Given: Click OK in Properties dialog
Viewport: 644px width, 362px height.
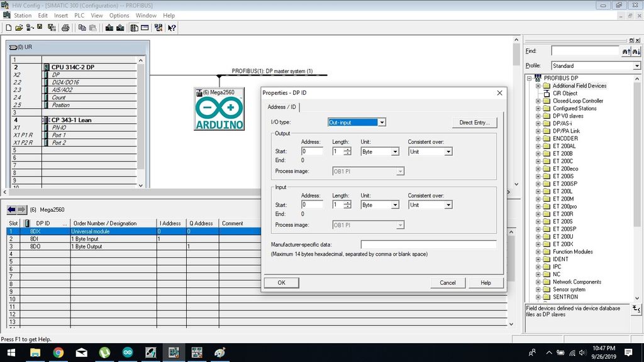Looking at the screenshot, I should 281,283.
